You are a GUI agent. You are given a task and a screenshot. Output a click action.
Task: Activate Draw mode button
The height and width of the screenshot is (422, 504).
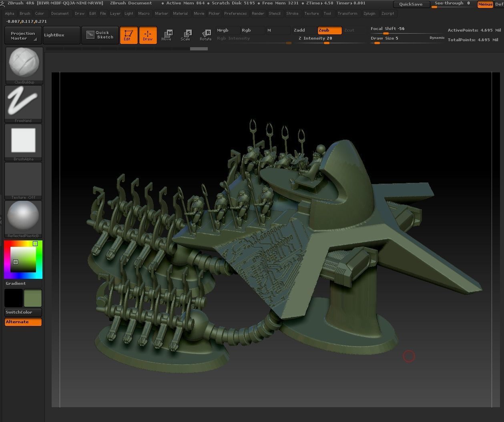148,35
